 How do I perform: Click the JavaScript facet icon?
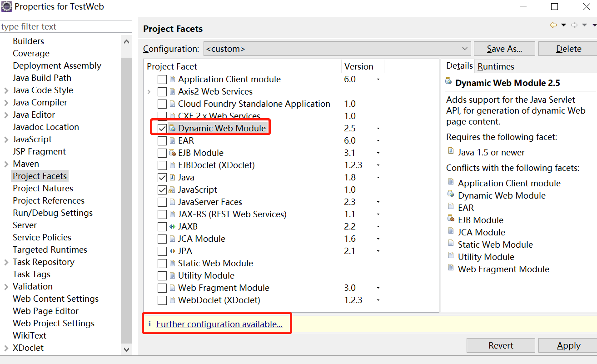point(172,189)
